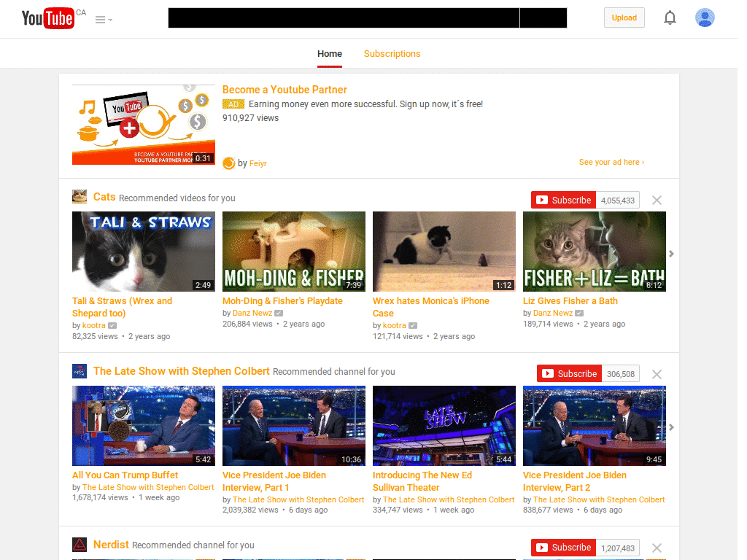The image size is (747, 560).
Task: Open the Cats channel heading
Action: tap(104, 197)
